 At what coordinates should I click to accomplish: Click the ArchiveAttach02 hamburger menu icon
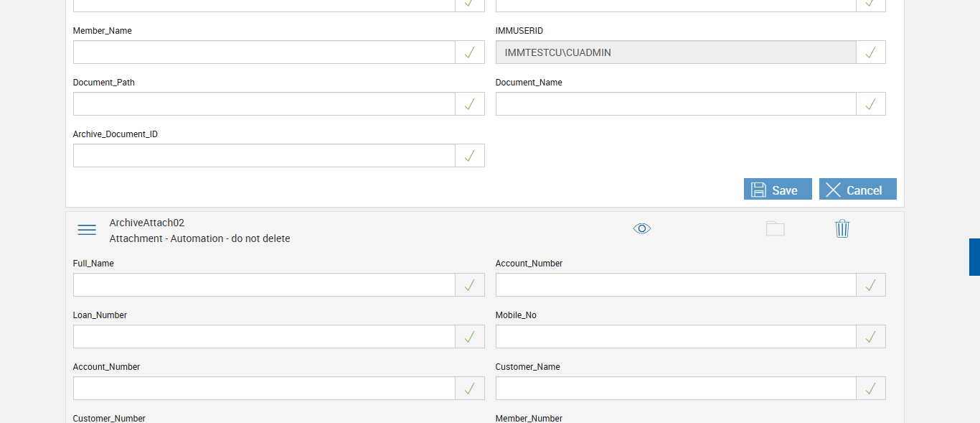(x=87, y=230)
